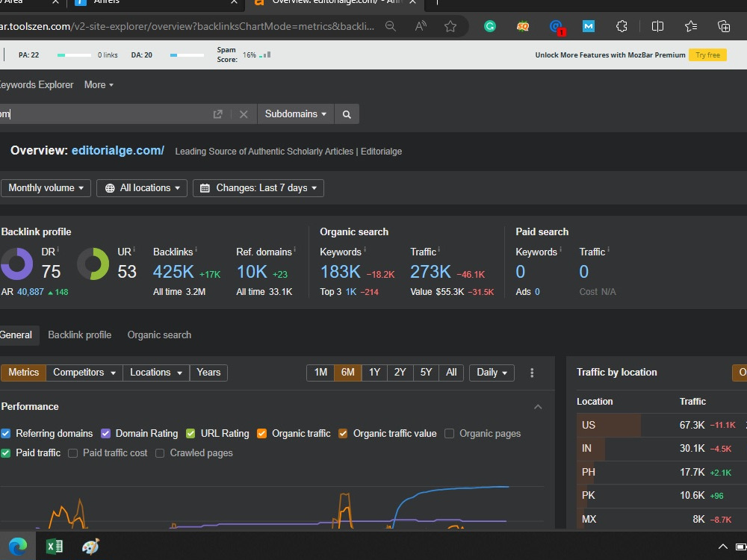This screenshot has height=560, width=747.
Task: Uncheck Referring domains checkbox
Action: [6, 433]
